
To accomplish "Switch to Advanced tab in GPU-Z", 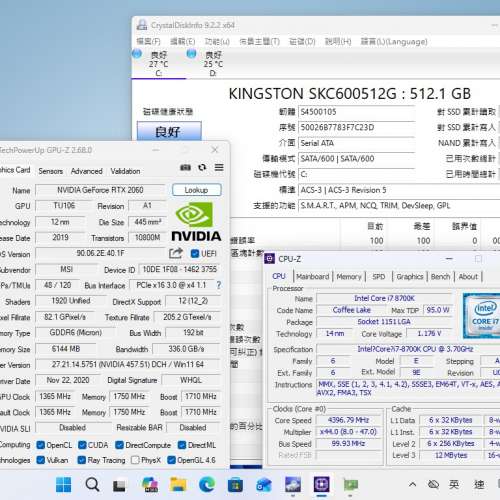I will pyautogui.click(x=87, y=171).
